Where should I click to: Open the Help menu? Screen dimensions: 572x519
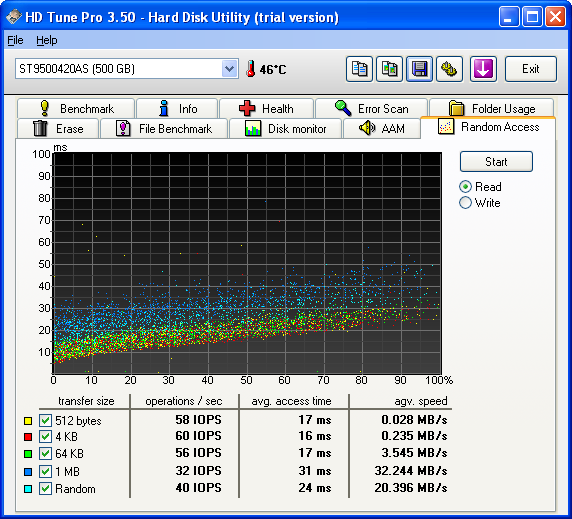47,40
